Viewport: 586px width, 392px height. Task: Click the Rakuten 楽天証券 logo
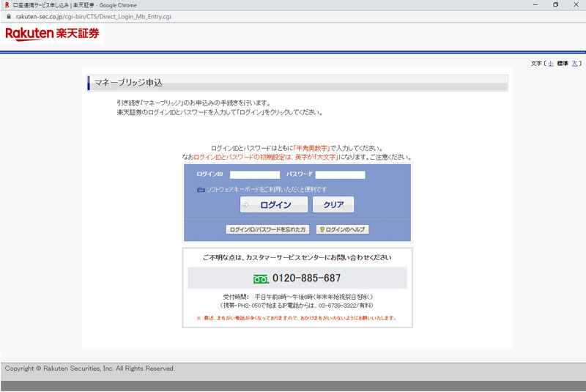[x=52, y=34]
